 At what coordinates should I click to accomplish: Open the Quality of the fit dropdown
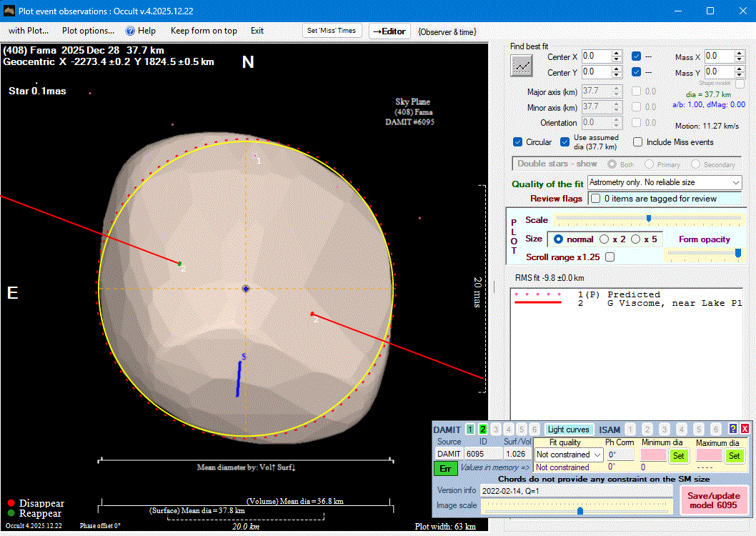click(665, 183)
